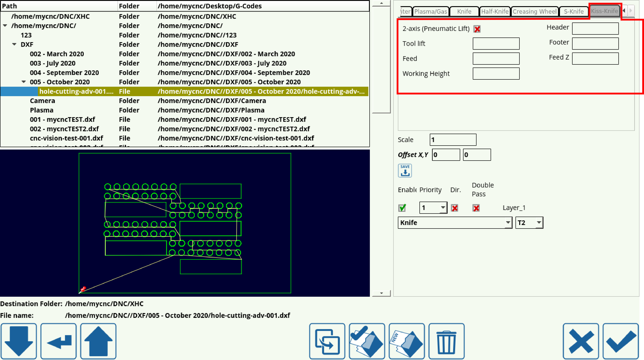Viewport: 644px width, 360px height.
Task: Uncheck the Enable checkbox for Layer_1
Action: coord(402,208)
